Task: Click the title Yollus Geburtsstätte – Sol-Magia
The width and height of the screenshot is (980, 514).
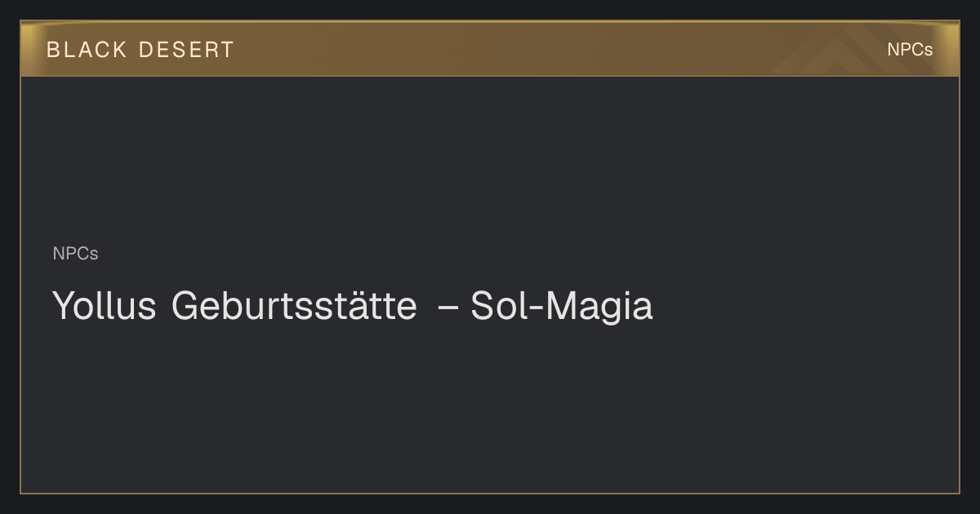Action: click(x=353, y=307)
